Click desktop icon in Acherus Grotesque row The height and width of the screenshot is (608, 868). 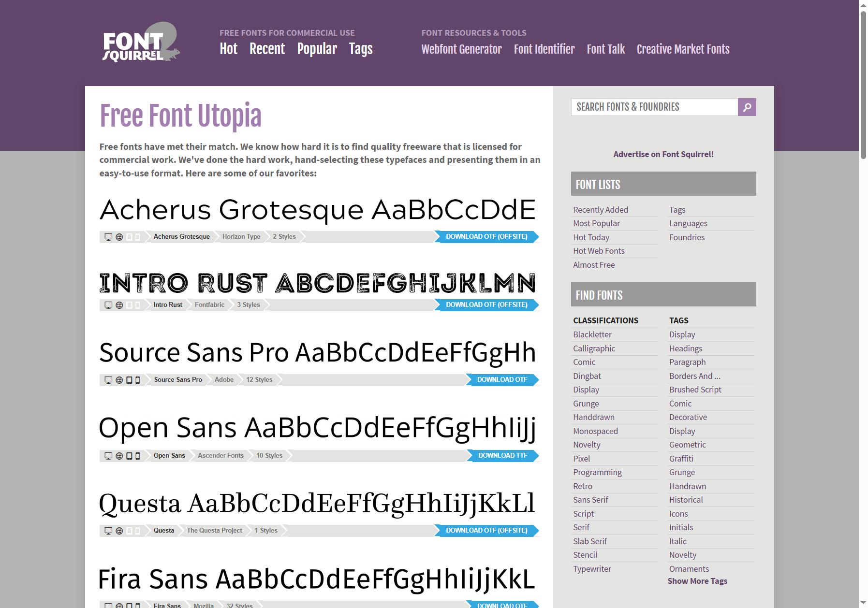(x=108, y=237)
